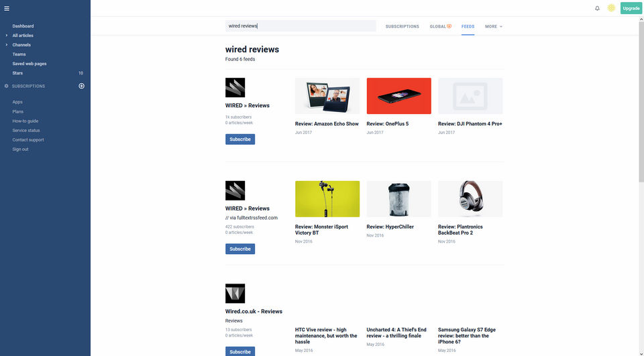Open the DJI Phantom 4 Pro+ placeholder thumbnail
The image size is (644, 356).
click(x=470, y=96)
